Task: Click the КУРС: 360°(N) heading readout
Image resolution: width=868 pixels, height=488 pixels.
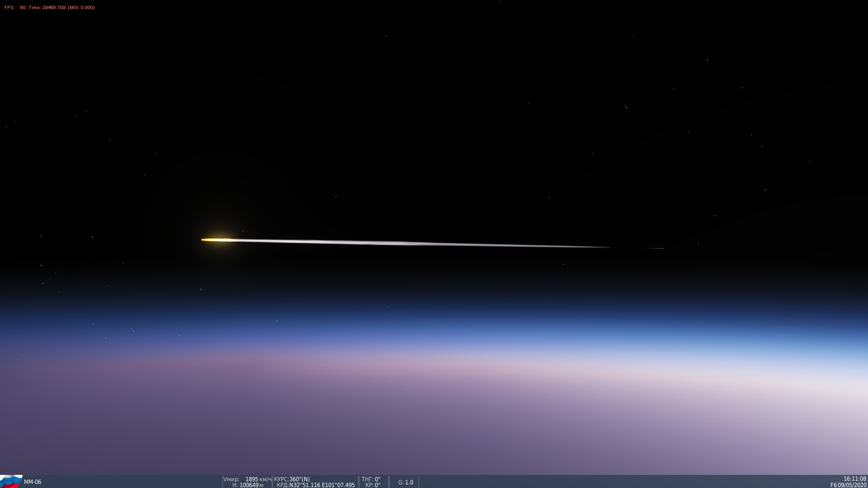Action: (292, 479)
